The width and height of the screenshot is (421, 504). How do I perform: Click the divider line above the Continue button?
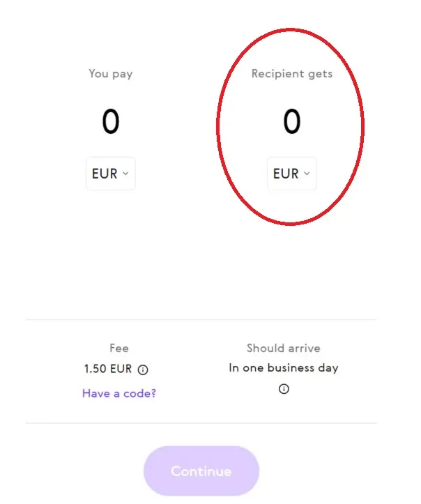[x=201, y=422]
